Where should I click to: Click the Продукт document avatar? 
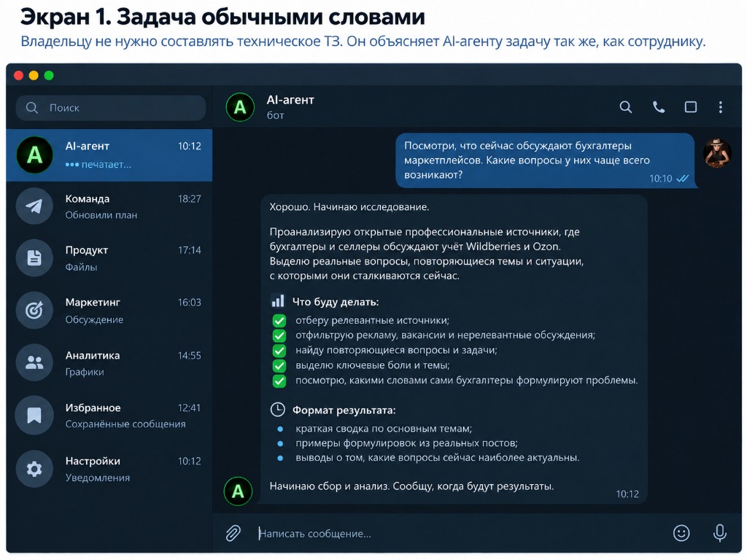34,257
